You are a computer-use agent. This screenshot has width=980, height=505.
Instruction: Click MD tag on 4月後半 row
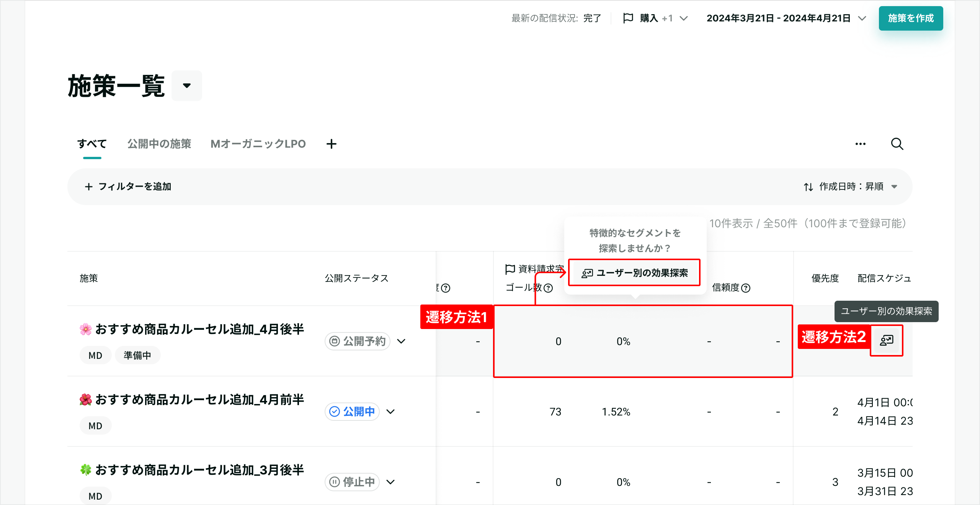[x=95, y=355]
